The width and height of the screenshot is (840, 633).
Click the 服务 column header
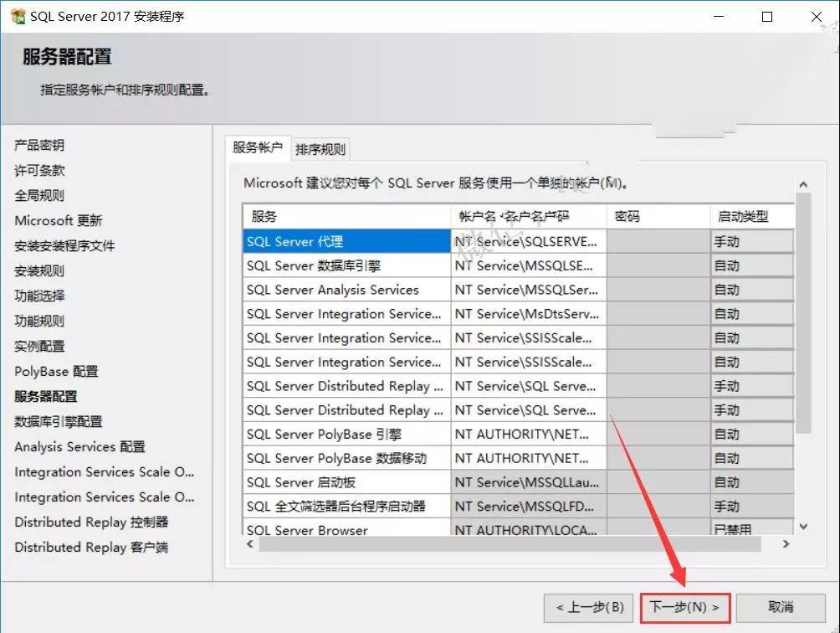coord(346,217)
